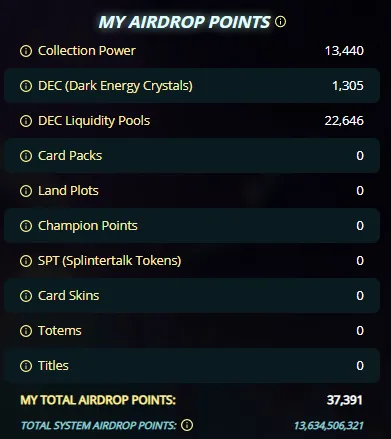Click the Card Skins info icon
Viewport: 391px width, 439px height.
[x=26, y=296]
